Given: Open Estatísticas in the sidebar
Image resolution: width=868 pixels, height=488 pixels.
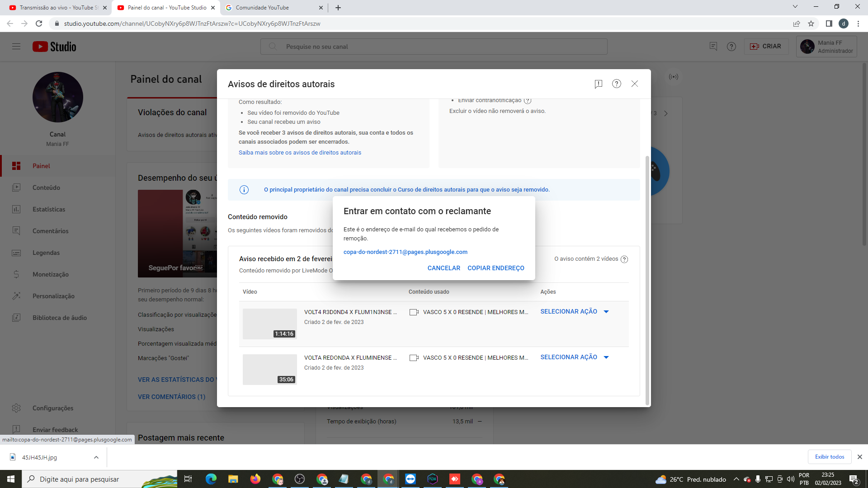Looking at the screenshot, I should [57, 209].
